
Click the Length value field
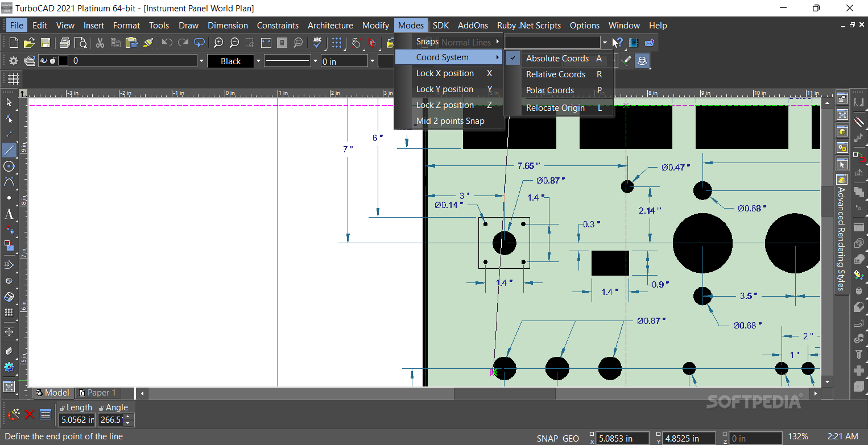click(77, 420)
